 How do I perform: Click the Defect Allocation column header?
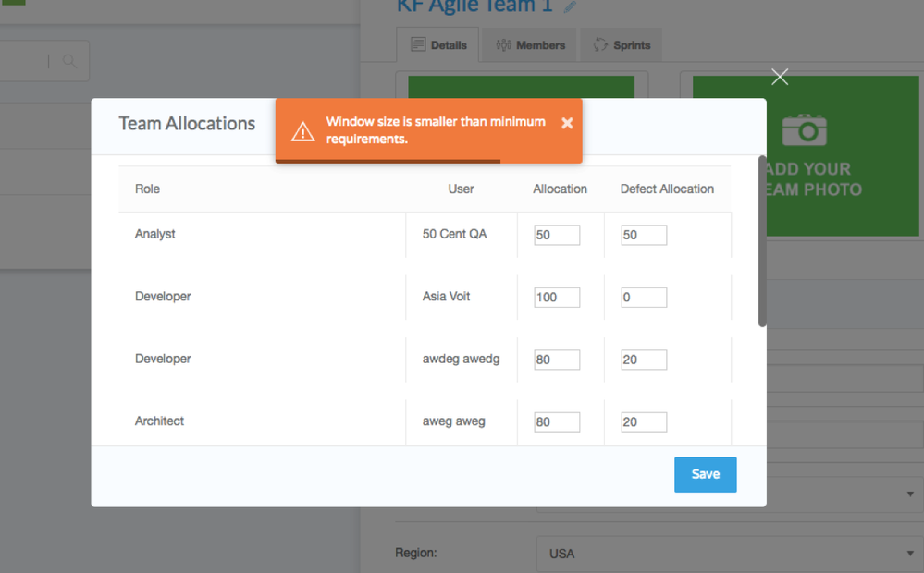(667, 189)
